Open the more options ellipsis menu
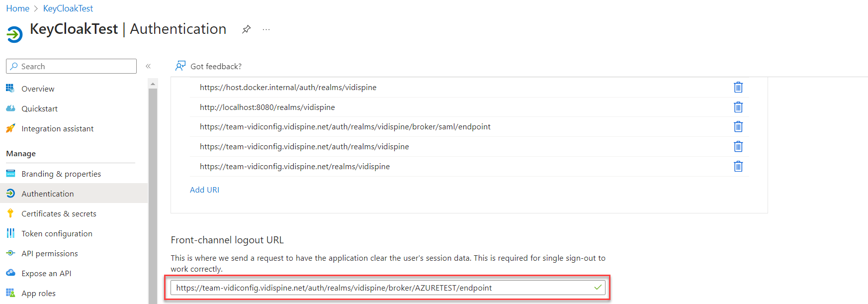Viewport: 868px width, 304px height. click(x=266, y=29)
